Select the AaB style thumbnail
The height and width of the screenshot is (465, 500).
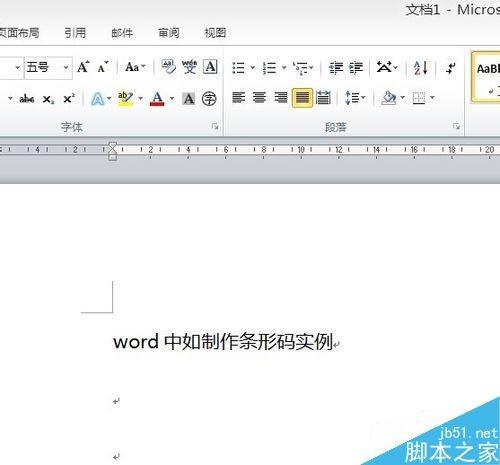coord(486,77)
